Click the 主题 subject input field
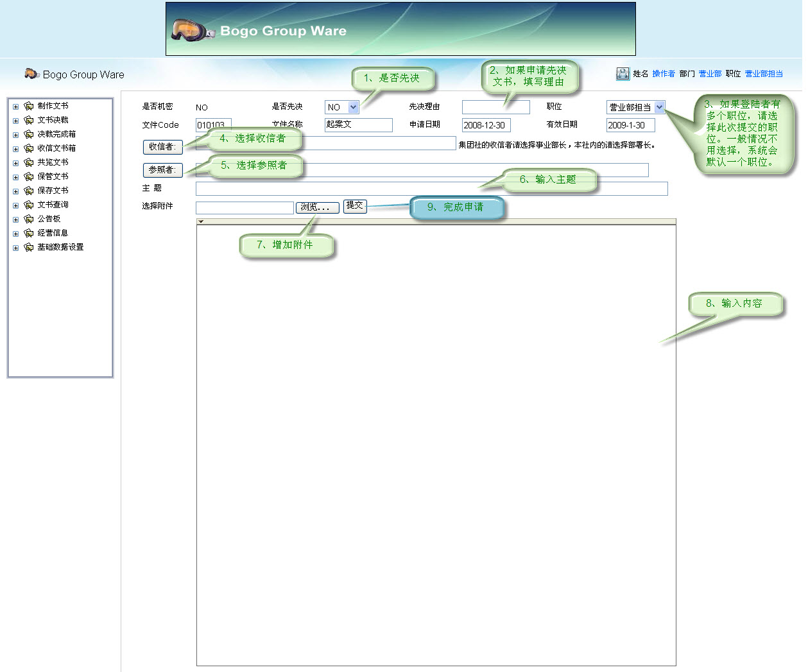 [431, 189]
